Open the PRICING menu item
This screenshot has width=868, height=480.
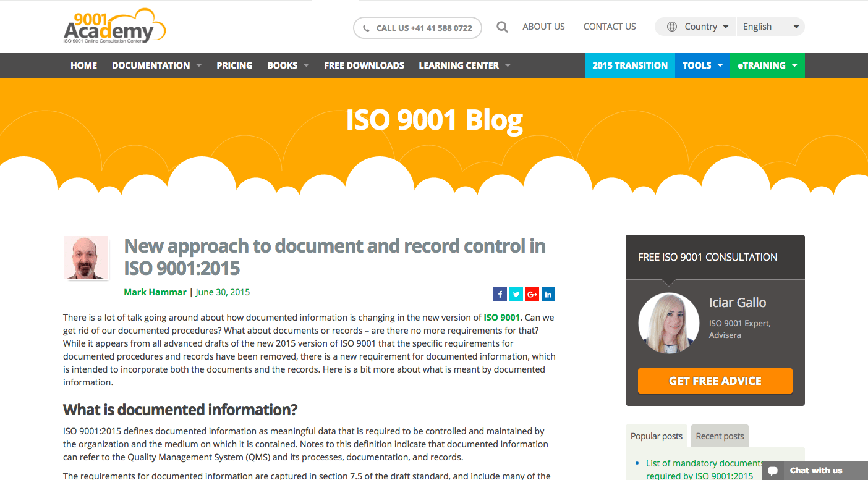[234, 65]
